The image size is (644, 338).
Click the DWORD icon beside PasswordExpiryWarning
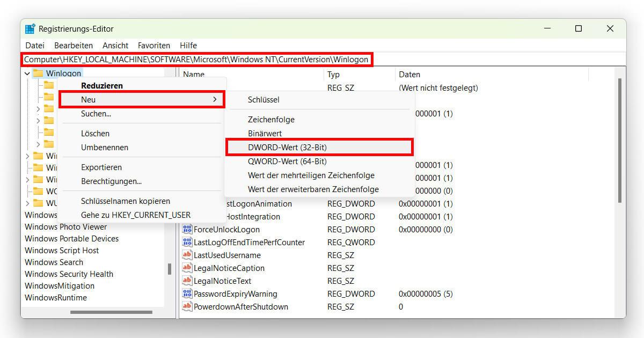tap(187, 293)
